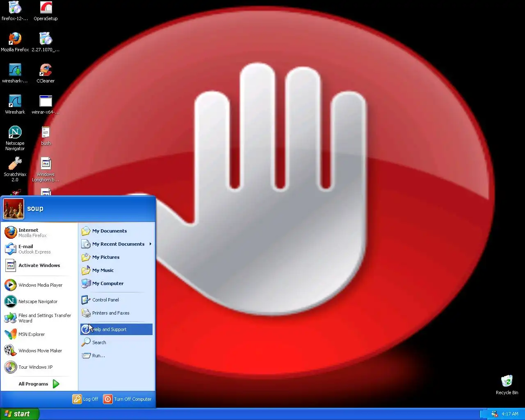525x420 pixels.
Task: Open the Recycle Bin
Action: pos(507,385)
